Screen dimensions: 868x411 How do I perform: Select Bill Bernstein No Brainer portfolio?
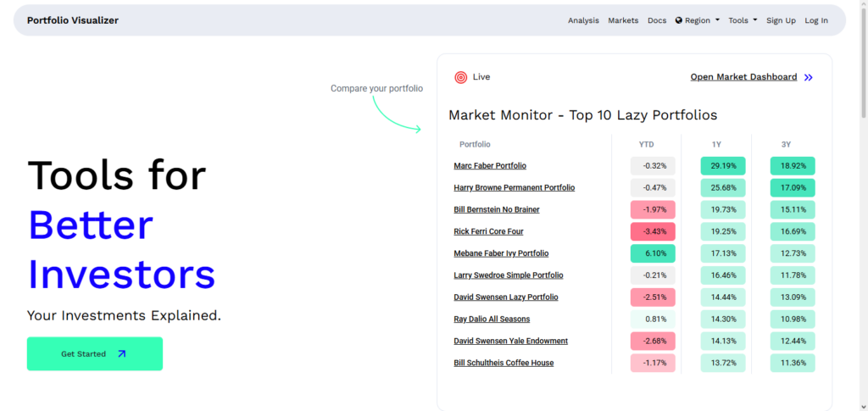click(497, 209)
